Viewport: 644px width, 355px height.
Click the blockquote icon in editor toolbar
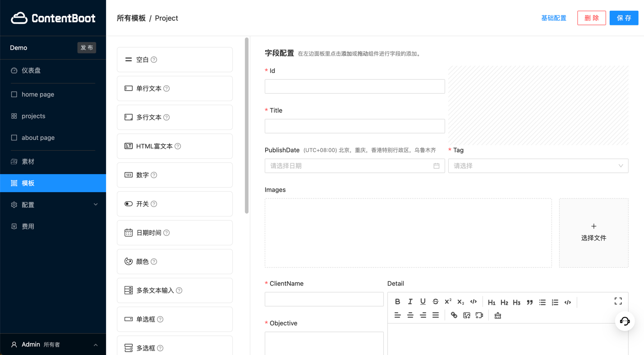click(529, 302)
